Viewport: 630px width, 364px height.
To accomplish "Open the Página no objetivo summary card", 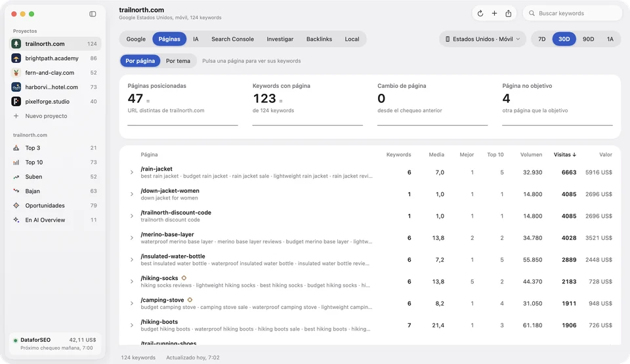I will click(x=557, y=104).
